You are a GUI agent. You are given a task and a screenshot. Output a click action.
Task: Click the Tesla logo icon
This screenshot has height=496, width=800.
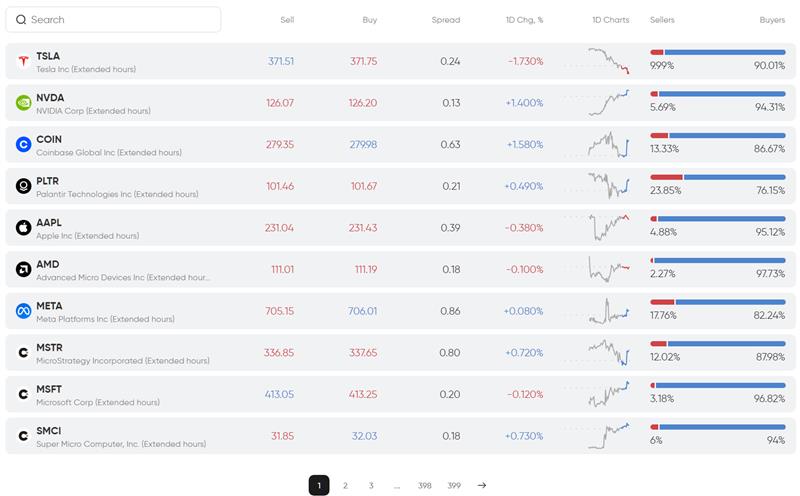click(x=23, y=61)
